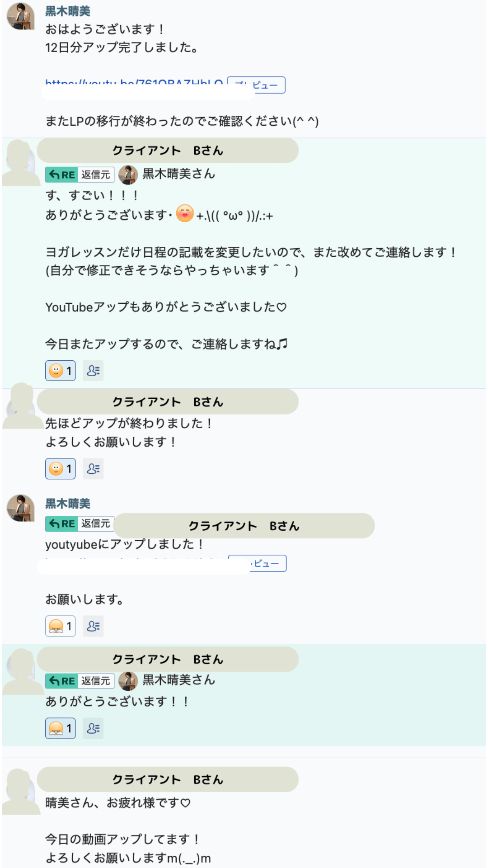Click small 黒木晴美さん avatar above ありがとうございます!!
488x868 pixels.
128,681
